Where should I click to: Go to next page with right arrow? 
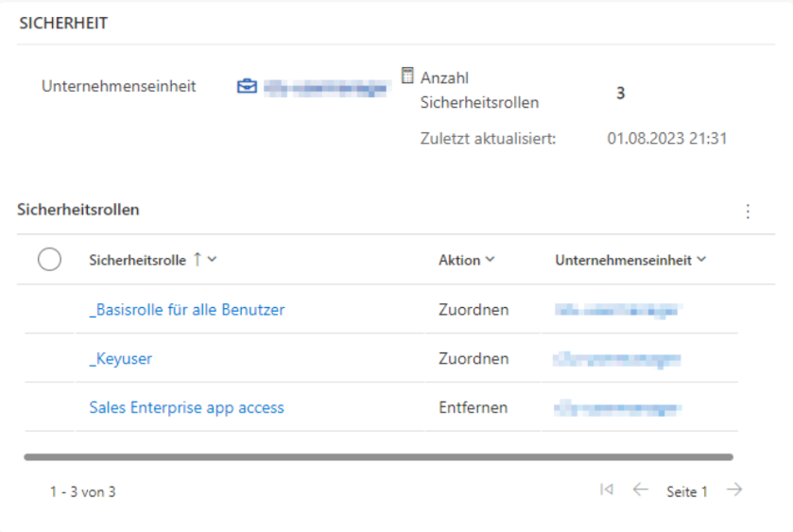point(734,489)
